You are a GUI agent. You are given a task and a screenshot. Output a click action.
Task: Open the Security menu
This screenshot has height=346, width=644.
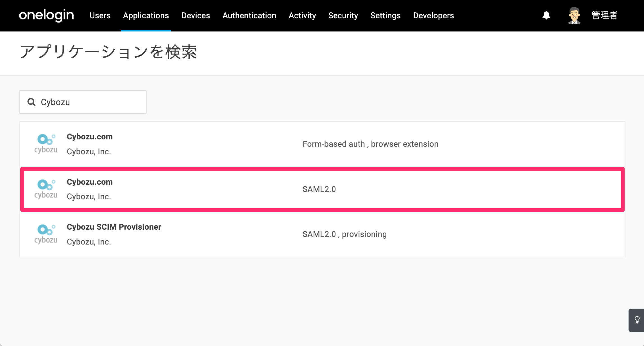pyautogui.click(x=343, y=15)
